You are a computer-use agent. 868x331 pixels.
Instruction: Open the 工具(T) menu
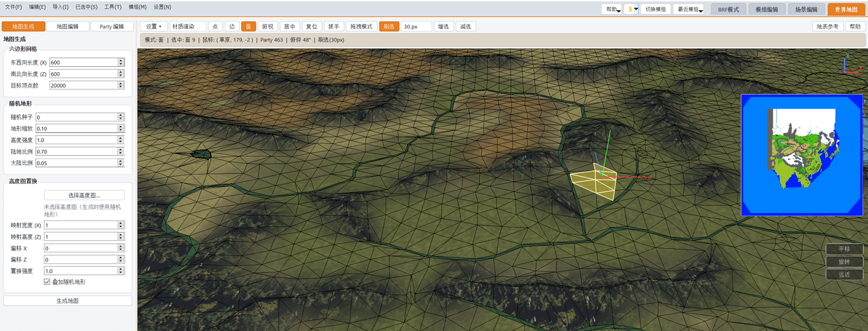(113, 7)
